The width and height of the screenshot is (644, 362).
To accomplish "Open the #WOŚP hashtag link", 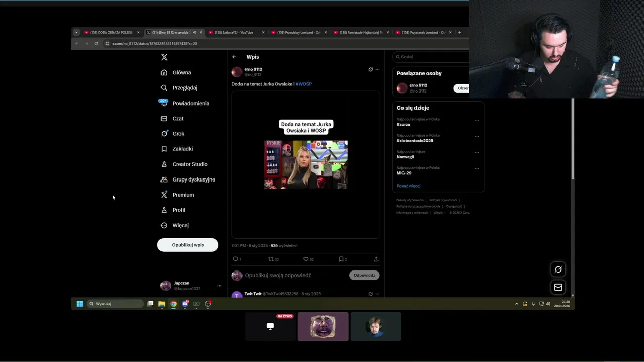I will (304, 84).
